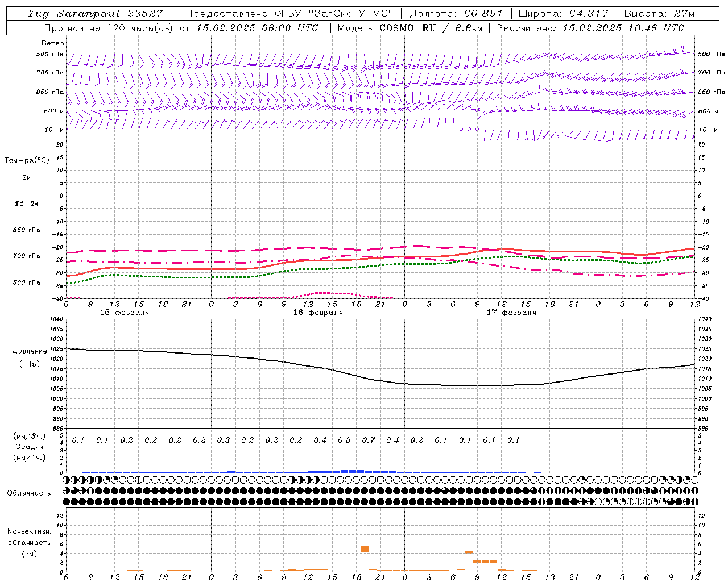The height and width of the screenshot is (582, 728).
Task: Select the "Тем-ра(°C)" axis label
Action: point(27,161)
